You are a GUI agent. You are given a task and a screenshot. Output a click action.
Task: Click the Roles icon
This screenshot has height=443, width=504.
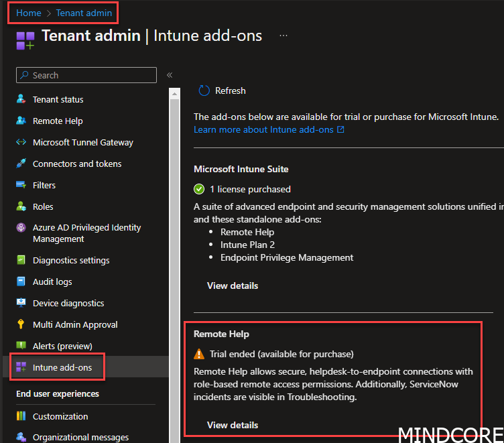click(21, 206)
